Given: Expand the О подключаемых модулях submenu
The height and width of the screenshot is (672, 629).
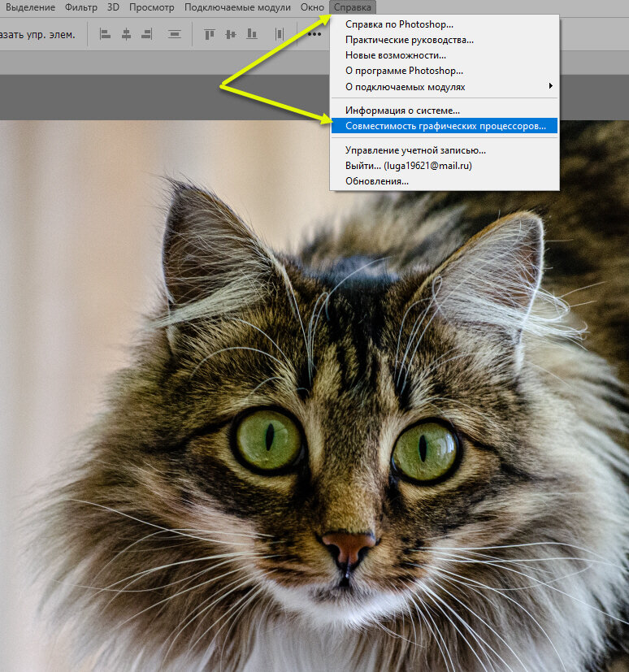Looking at the screenshot, I should click(445, 87).
